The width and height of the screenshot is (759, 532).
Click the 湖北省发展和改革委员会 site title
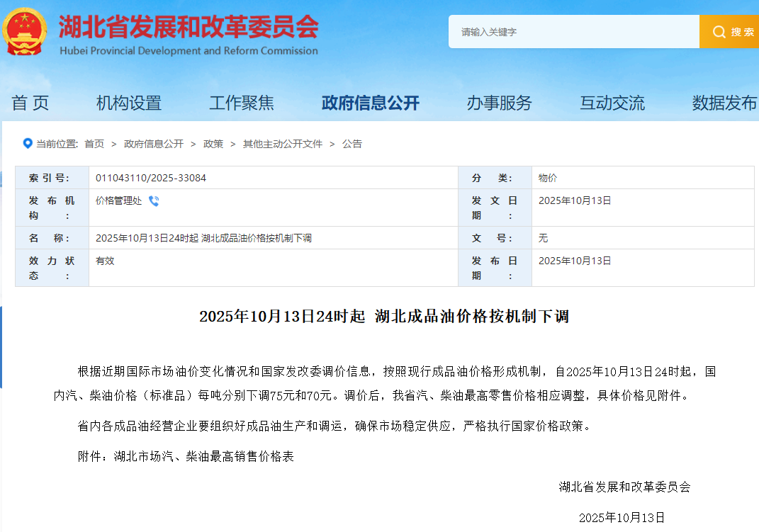point(189,28)
